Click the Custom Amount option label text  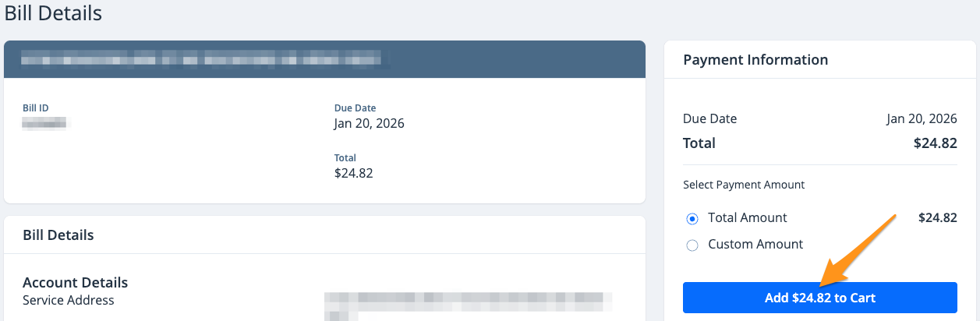pyautogui.click(x=755, y=245)
